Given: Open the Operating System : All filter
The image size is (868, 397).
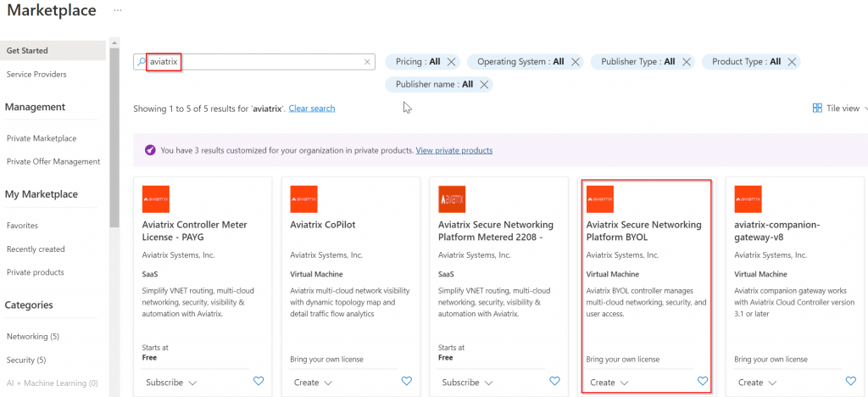Looking at the screenshot, I should [520, 61].
